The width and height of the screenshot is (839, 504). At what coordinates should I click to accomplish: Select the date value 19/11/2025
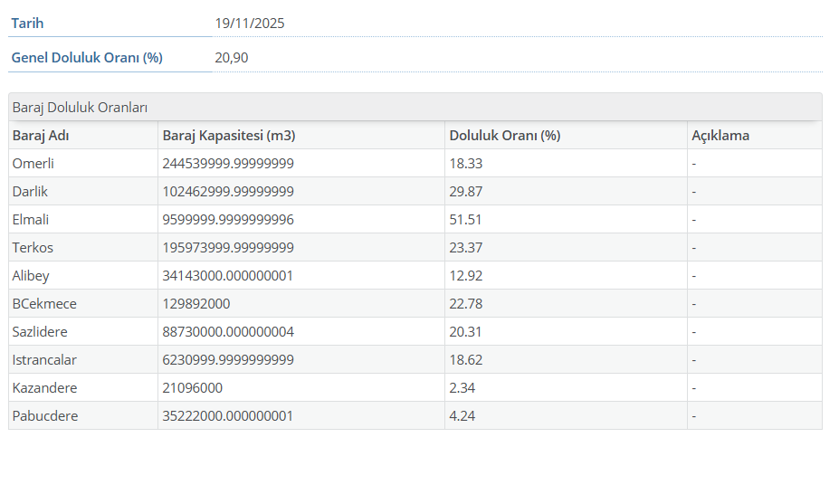click(x=250, y=24)
